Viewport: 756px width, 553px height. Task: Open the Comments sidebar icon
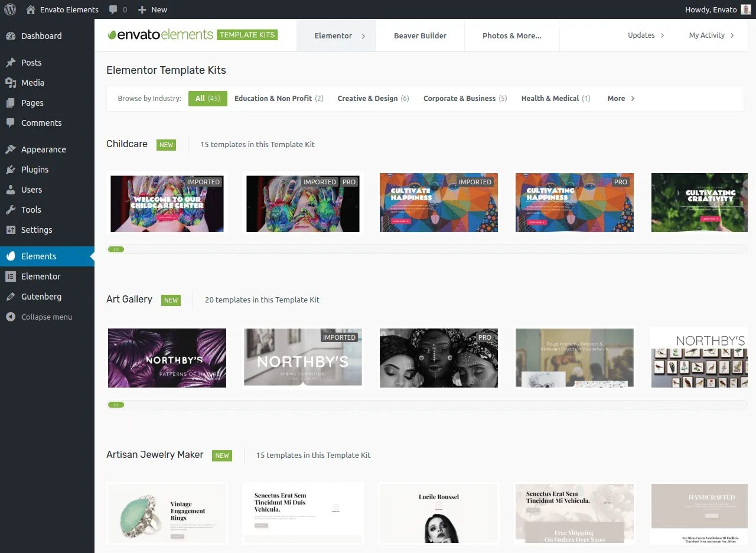[x=10, y=123]
